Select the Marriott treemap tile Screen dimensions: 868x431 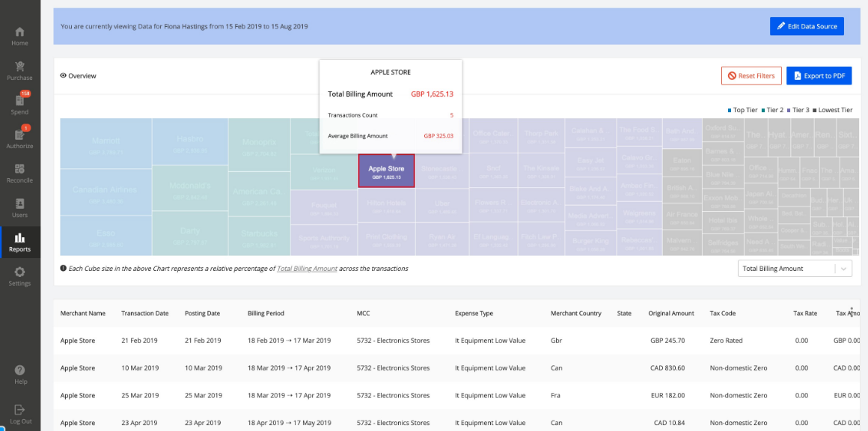pos(106,144)
